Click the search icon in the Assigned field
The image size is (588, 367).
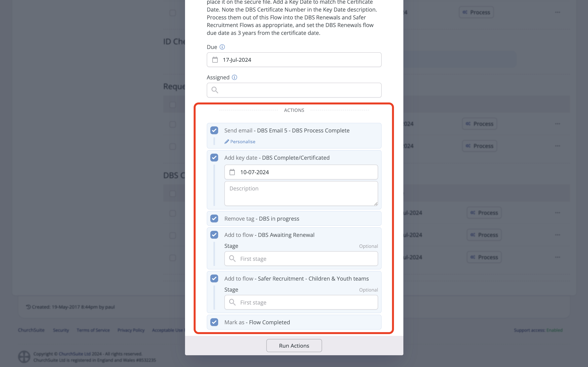215,90
